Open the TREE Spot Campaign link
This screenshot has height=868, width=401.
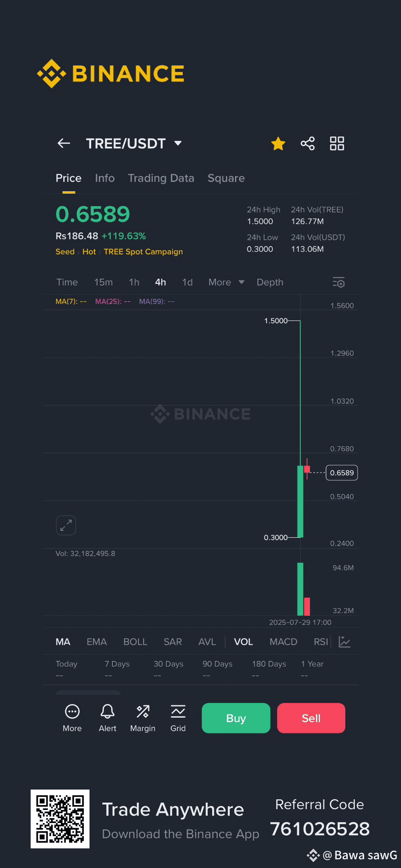(x=143, y=252)
